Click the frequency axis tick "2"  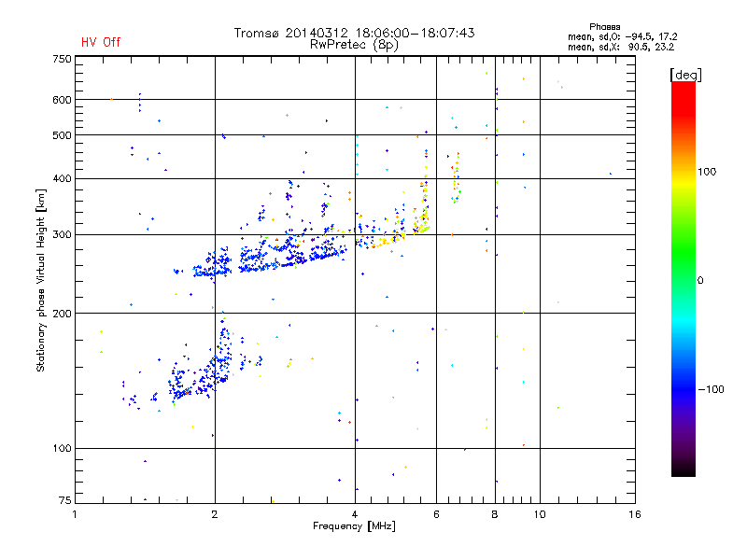(x=215, y=514)
